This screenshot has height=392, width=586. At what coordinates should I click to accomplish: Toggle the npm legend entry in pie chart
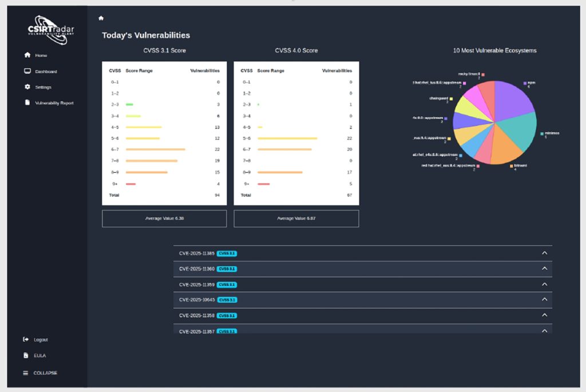point(529,84)
